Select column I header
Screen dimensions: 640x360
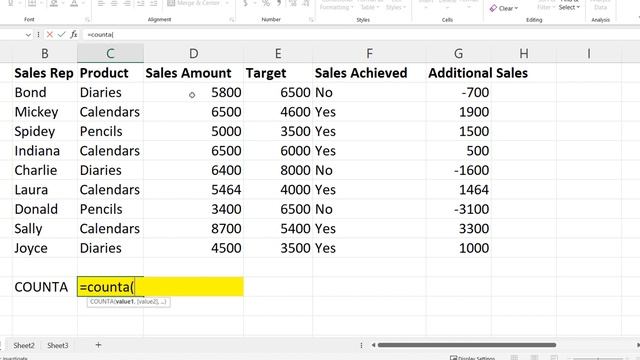[x=589, y=53]
